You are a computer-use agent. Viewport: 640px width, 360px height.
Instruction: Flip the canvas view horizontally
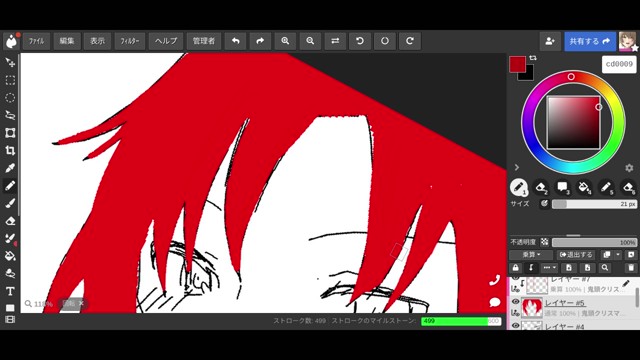coord(335,41)
